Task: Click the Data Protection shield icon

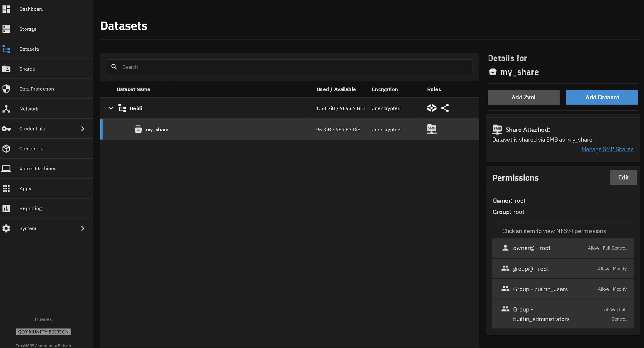Action: pos(6,89)
